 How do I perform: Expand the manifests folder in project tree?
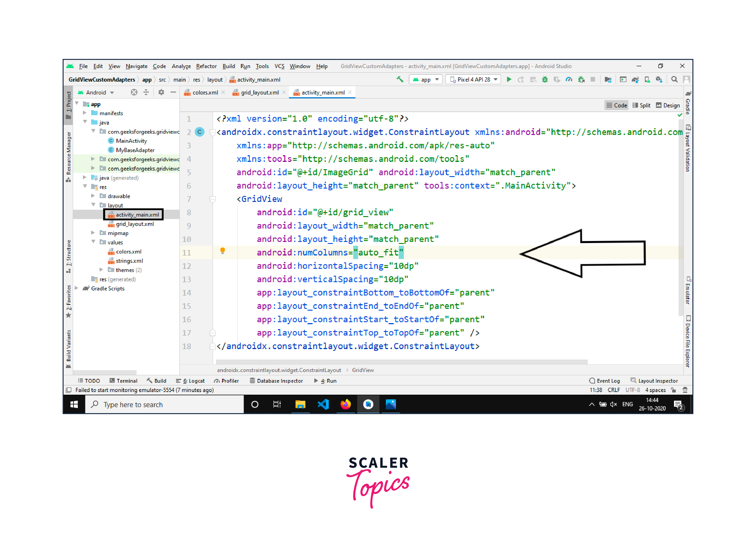(x=85, y=113)
